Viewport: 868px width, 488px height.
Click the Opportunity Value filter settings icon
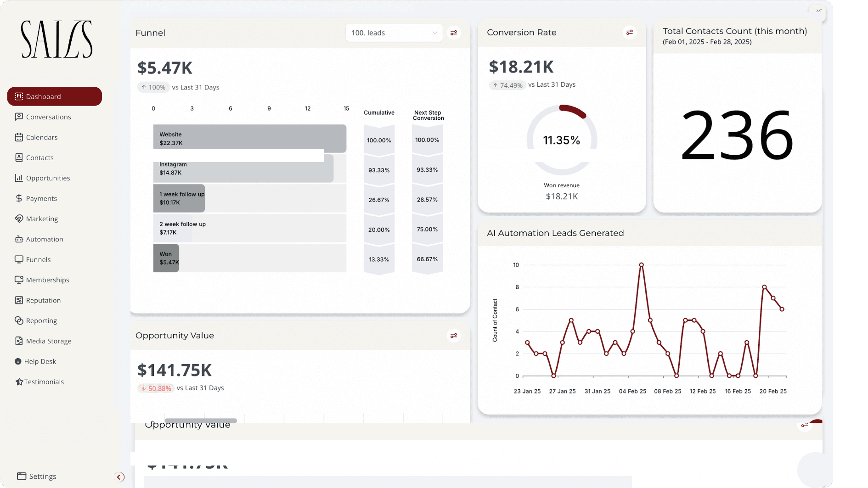tap(454, 336)
